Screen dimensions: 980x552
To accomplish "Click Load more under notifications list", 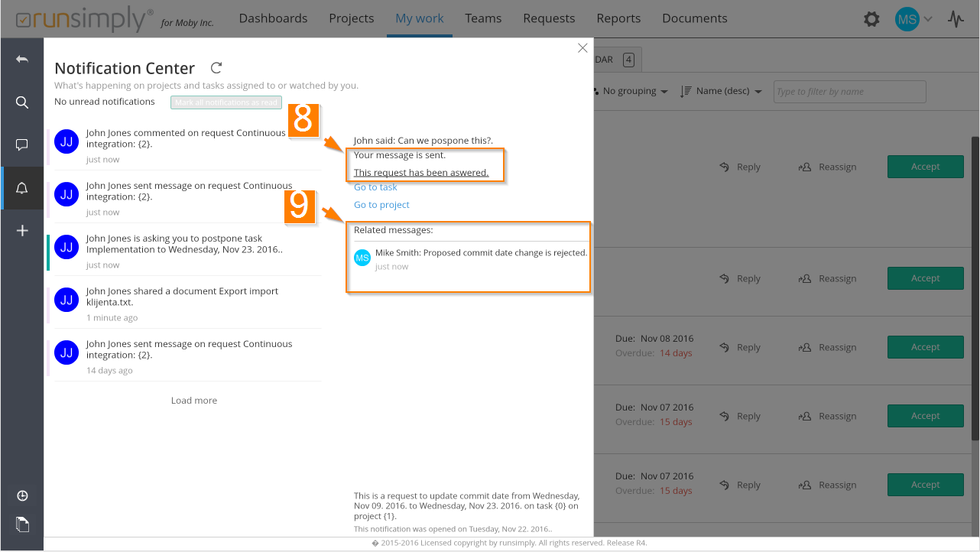I will (x=194, y=401).
